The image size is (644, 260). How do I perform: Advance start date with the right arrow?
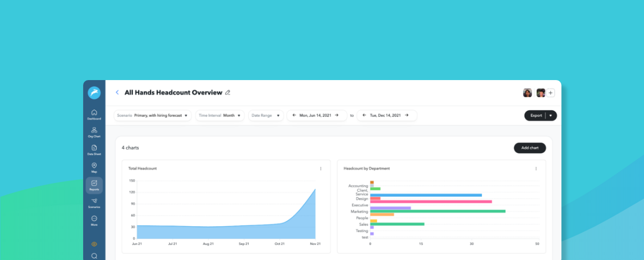337,115
